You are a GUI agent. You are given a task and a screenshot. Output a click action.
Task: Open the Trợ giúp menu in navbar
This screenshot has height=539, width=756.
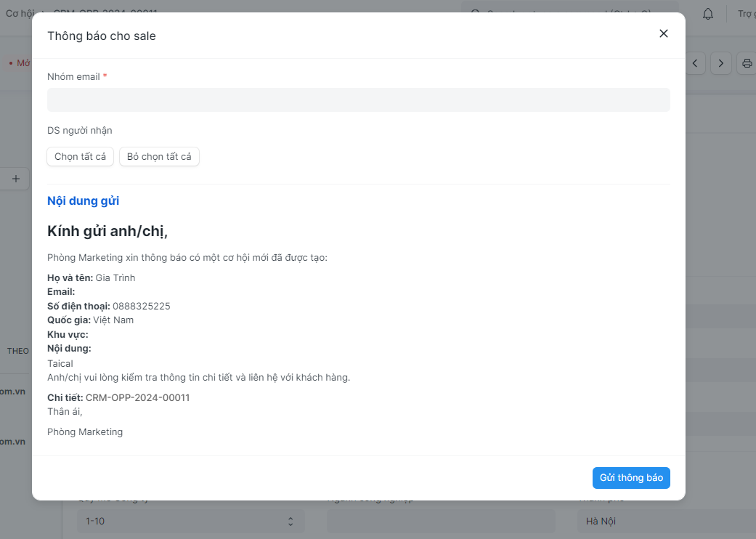click(746, 13)
